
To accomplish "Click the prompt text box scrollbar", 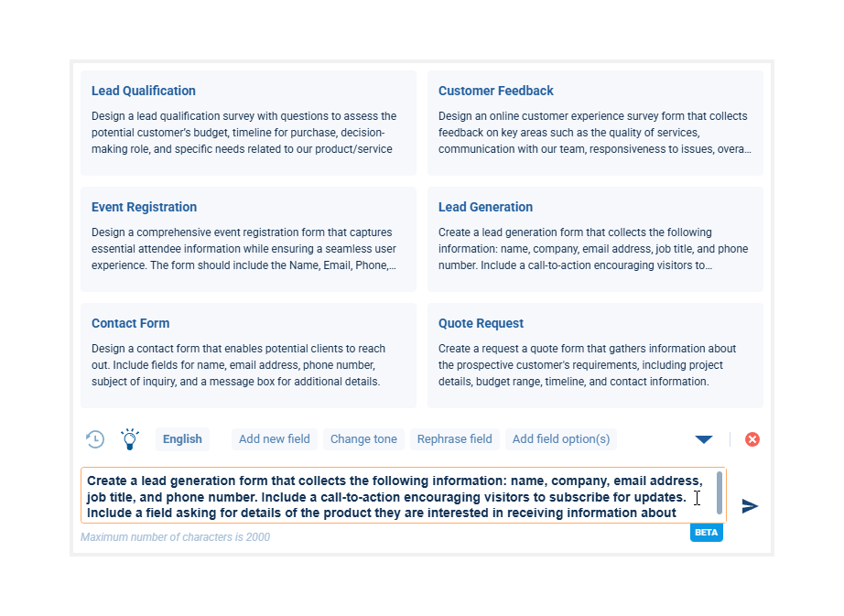I will [720, 493].
